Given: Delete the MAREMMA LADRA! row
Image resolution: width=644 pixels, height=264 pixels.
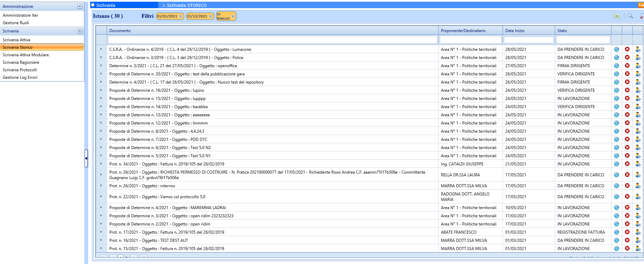Looking at the screenshot, I should (x=627, y=207).
